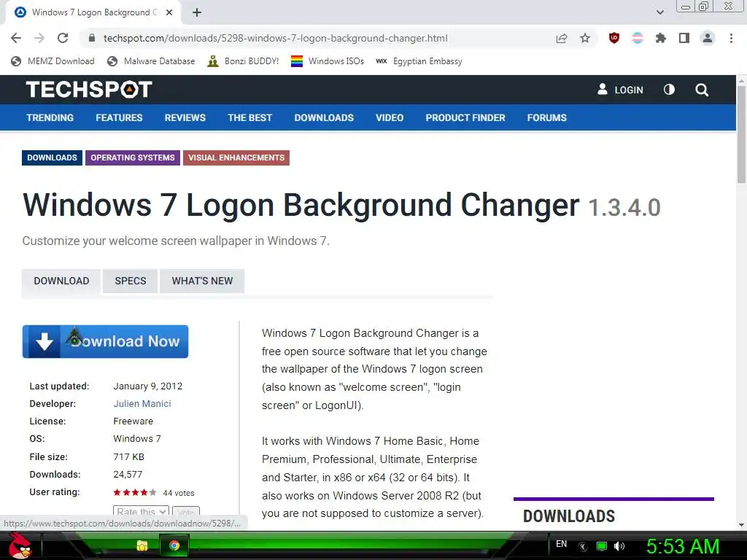Go back to the previous page
This screenshot has width=747, height=560.
coord(16,38)
